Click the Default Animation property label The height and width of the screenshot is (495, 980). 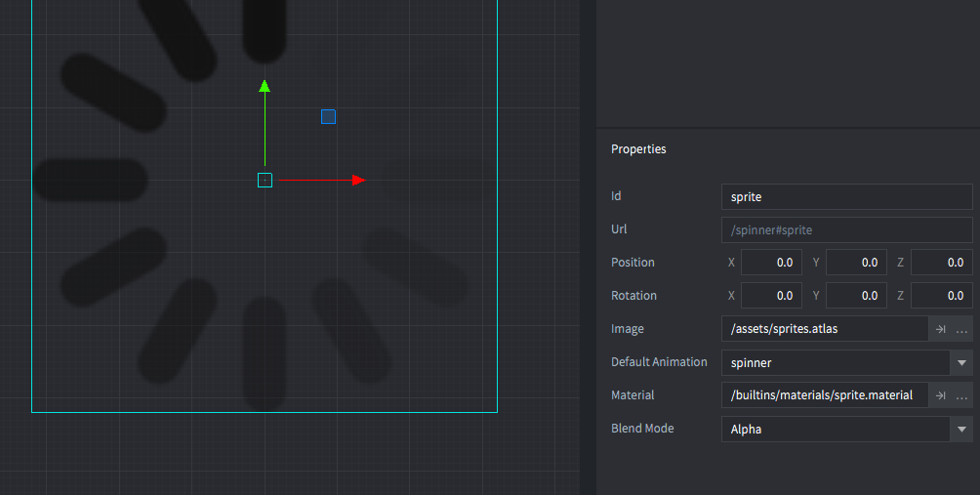659,362
